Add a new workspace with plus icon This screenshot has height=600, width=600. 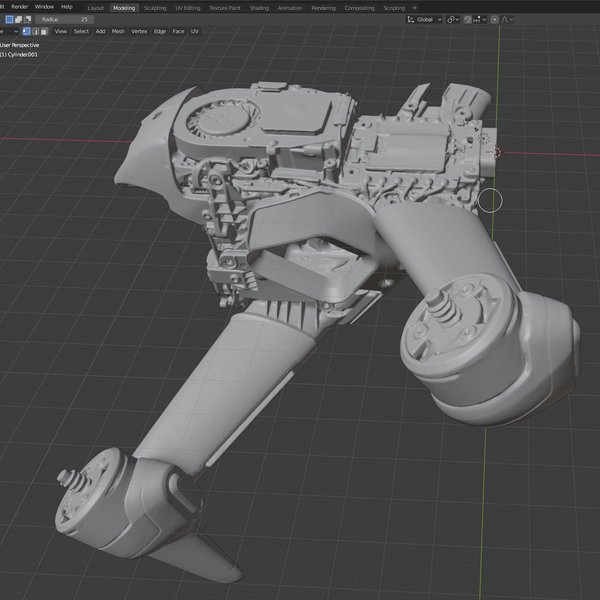(414, 8)
